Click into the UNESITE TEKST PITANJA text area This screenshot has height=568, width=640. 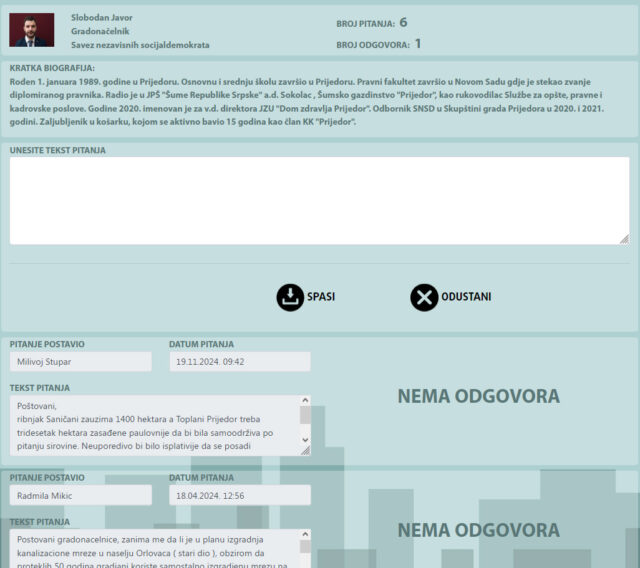[x=319, y=200]
